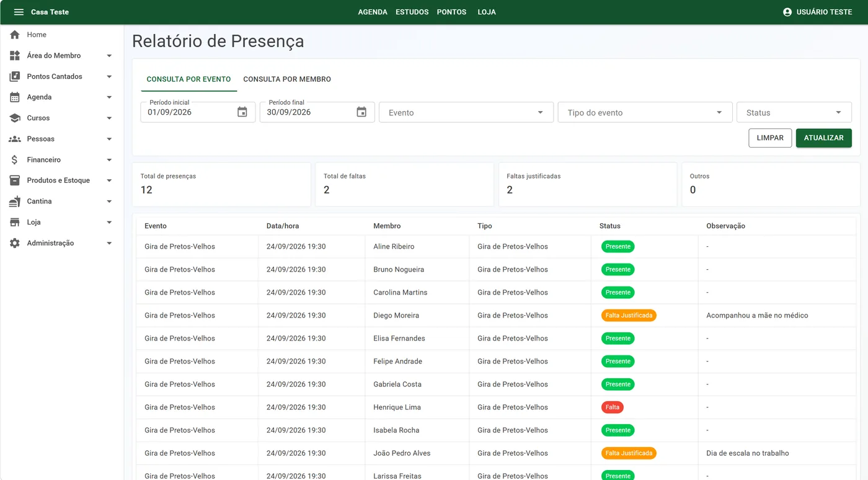Viewport: 868px width, 480px height.
Task: Switch to Consulta por Evento tab
Action: click(x=188, y=79)
